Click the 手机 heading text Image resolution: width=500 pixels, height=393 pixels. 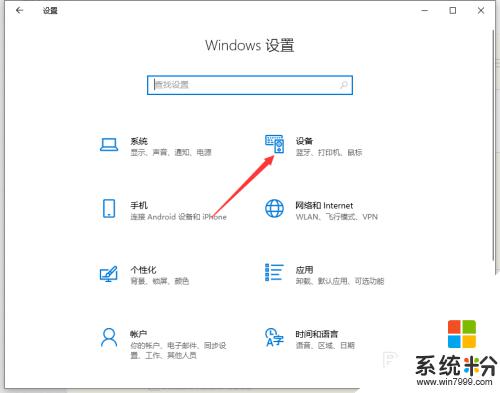tap(139, 205)
